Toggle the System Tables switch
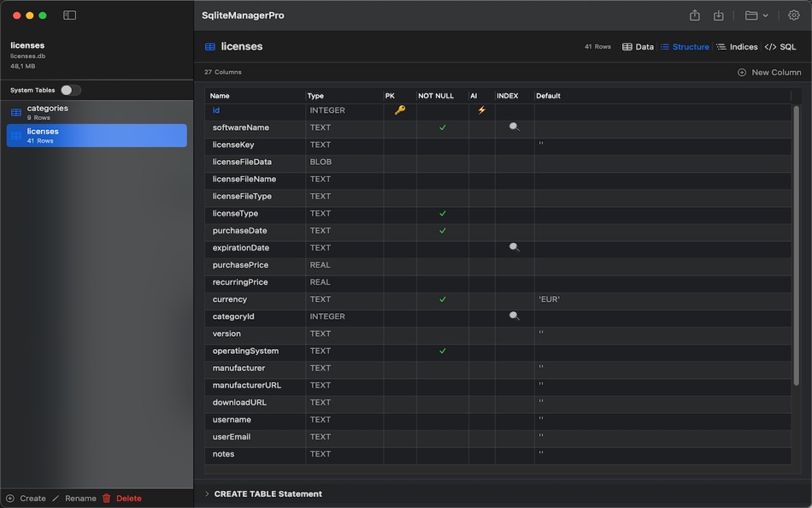 (x=70, y=90)
